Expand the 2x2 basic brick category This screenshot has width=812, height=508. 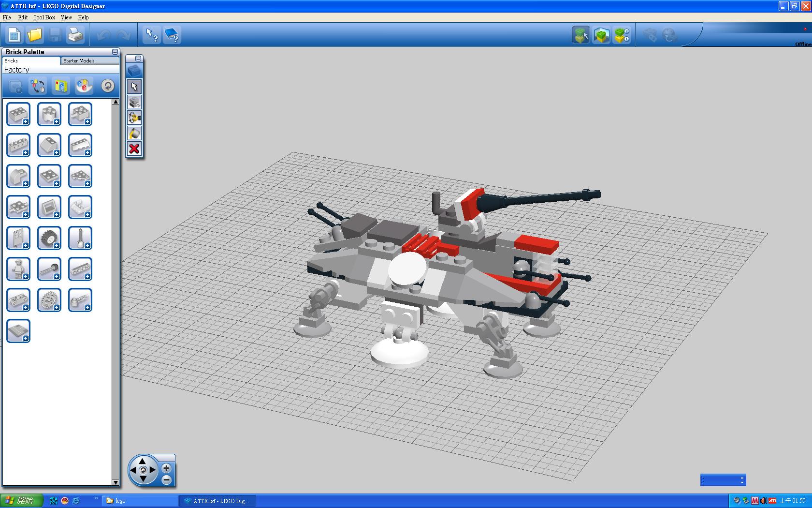[x=18, y=114]
